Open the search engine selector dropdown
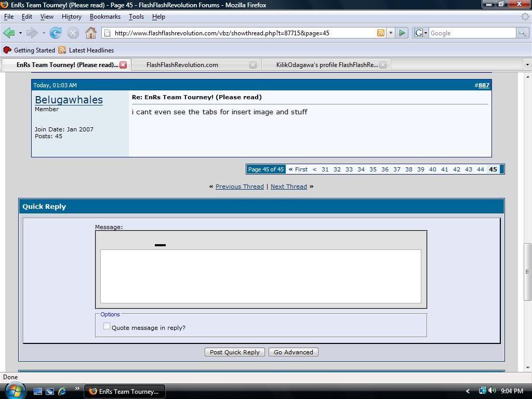Screen dimensions: 532x399 421,33
